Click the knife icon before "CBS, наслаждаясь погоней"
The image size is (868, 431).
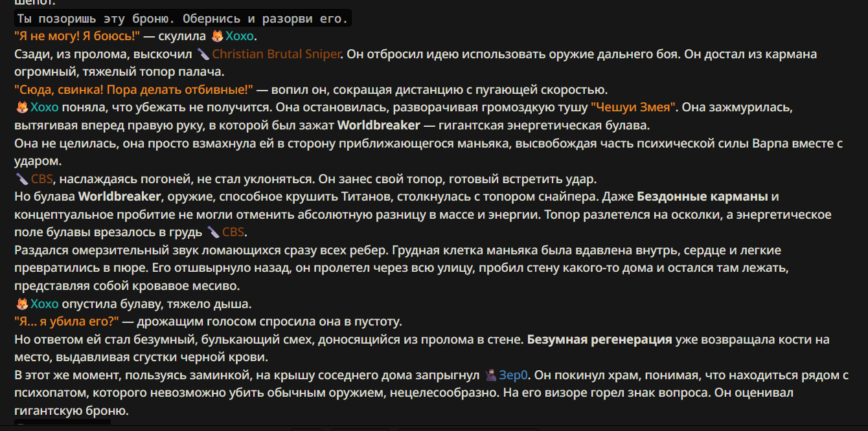click(x=21, y=179)
